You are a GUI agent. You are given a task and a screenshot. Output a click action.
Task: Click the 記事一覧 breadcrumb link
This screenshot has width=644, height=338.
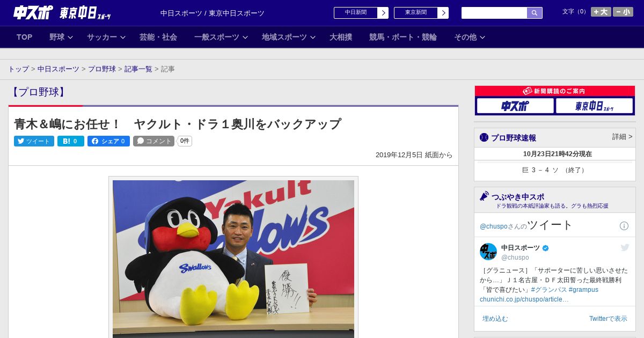[138, 69]
